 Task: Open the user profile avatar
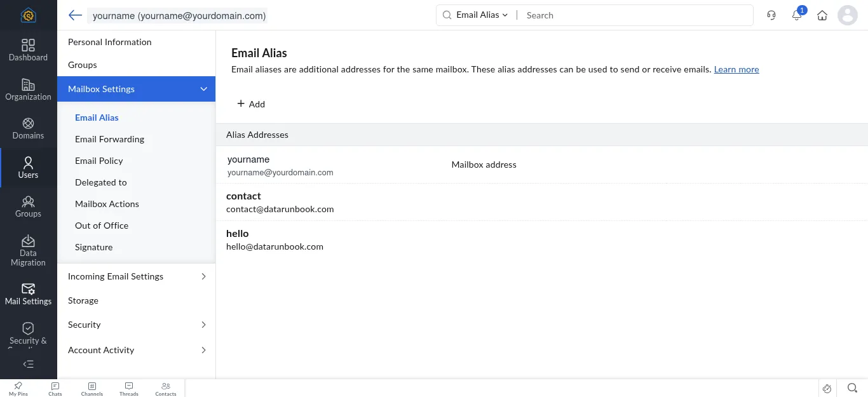pos(848,15)
